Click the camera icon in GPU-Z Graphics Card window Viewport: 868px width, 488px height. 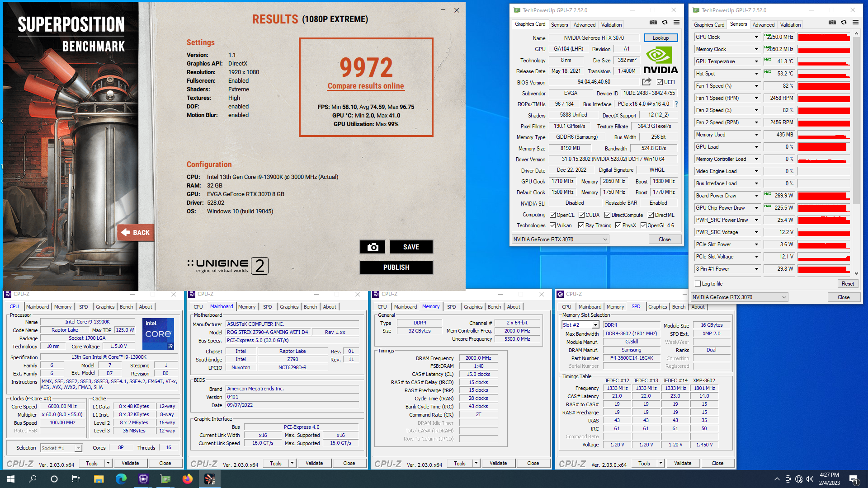click(x=653, y=22)
